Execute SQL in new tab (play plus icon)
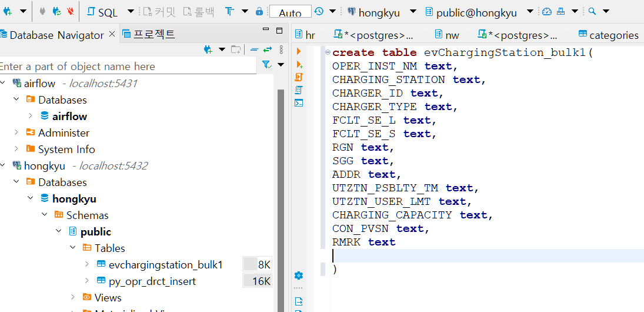644x312 pixels. pyautogui.click(x=299, y=64)
